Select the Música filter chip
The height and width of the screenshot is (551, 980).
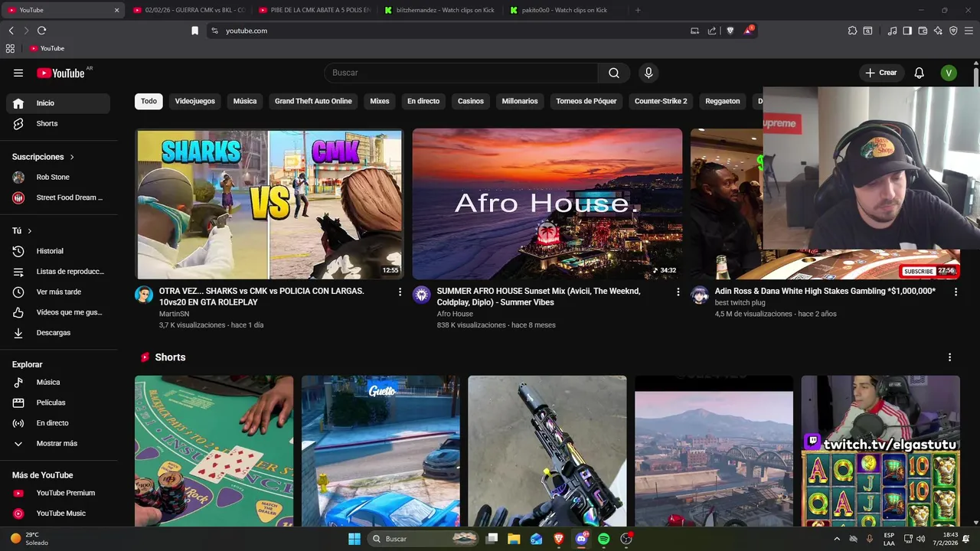(x=245, y=101)
